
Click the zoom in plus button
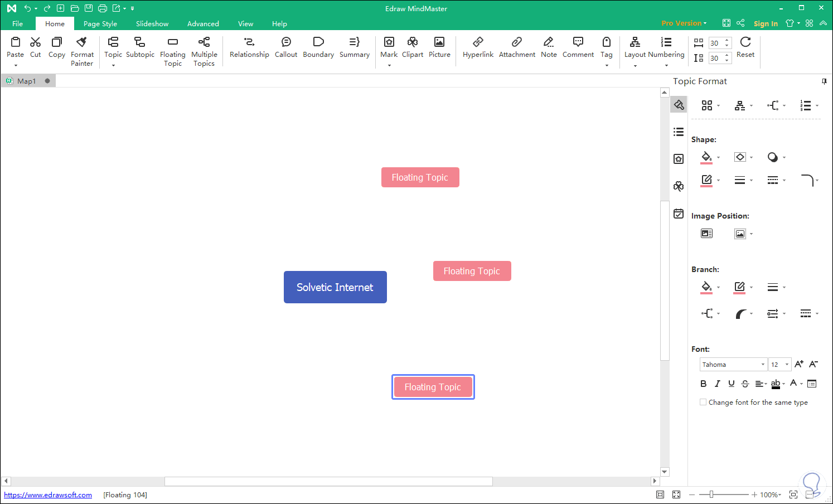tap(754, 495)
